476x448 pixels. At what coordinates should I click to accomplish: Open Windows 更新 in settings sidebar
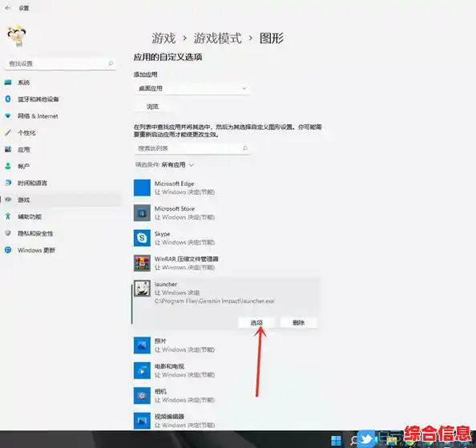coord(36,250)
